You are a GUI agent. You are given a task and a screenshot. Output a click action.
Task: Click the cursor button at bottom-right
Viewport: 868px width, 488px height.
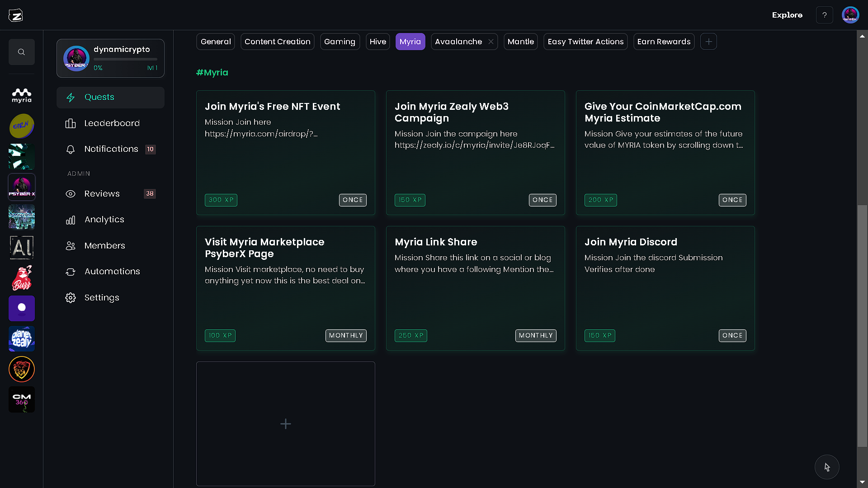click(827, 467)
